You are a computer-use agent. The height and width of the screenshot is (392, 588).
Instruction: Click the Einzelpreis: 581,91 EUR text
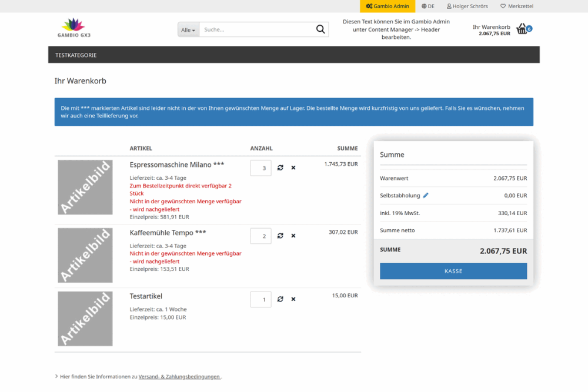[x=159, y=217]
